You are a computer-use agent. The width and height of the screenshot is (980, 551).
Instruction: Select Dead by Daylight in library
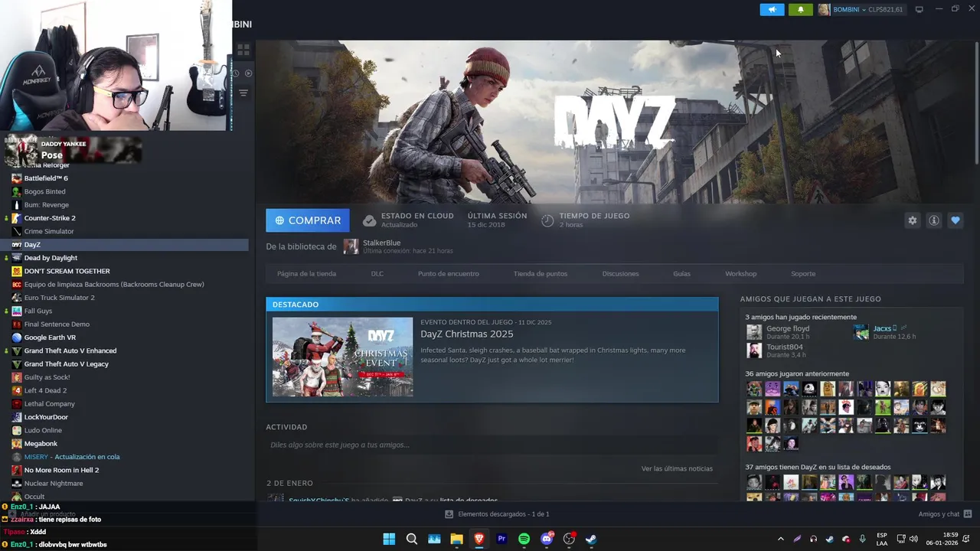(x=51, y=258)
